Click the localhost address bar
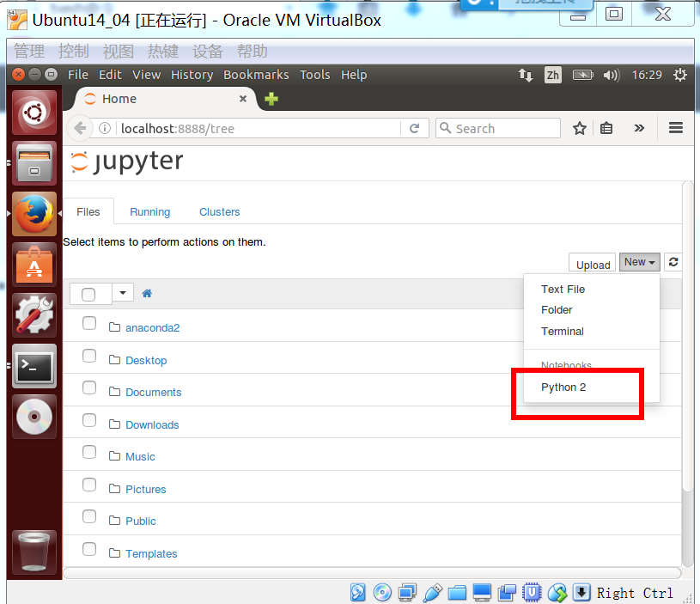The image size is (700, 604). [x=259, y=129]
